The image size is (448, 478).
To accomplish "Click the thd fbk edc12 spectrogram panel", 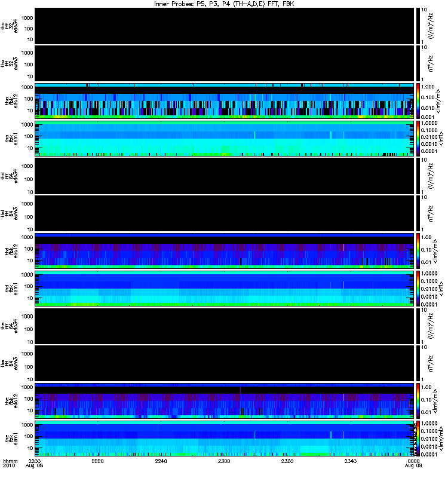I will [225, 251].
